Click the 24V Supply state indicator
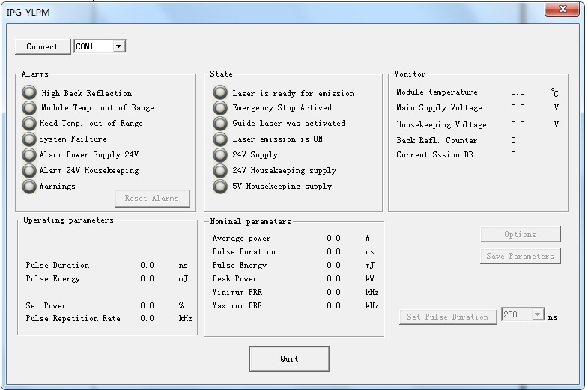 (220, 155)
